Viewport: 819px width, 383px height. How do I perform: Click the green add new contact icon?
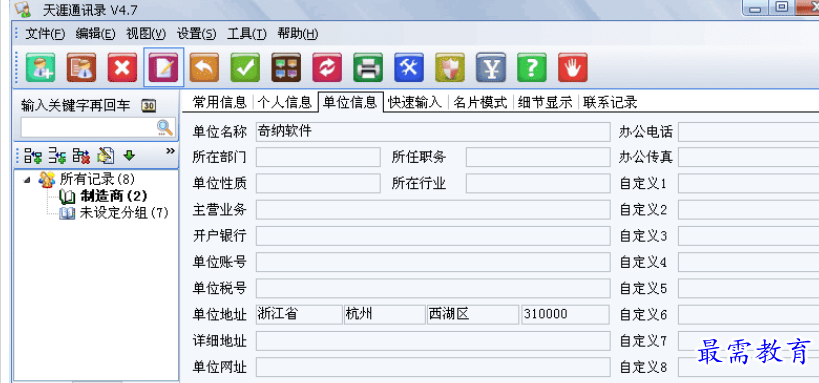41,67
